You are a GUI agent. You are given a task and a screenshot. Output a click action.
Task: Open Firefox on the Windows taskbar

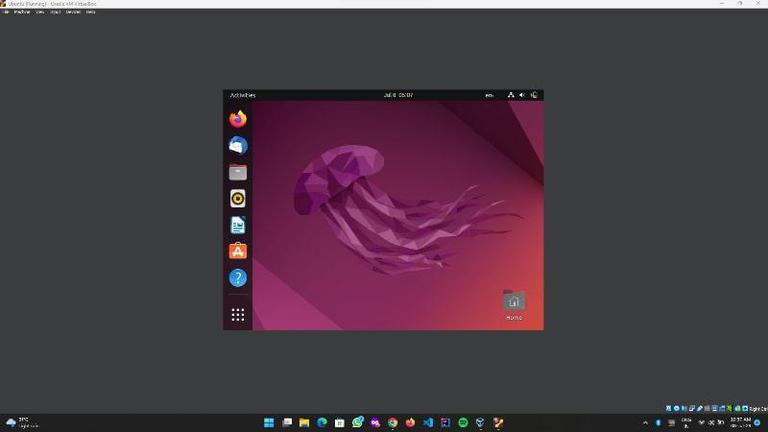coord(410,422)
